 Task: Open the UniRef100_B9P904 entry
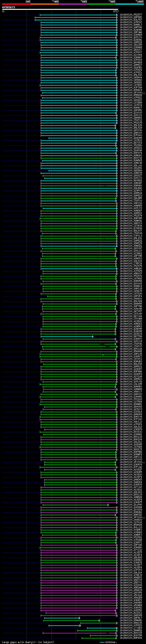[131, 638]
